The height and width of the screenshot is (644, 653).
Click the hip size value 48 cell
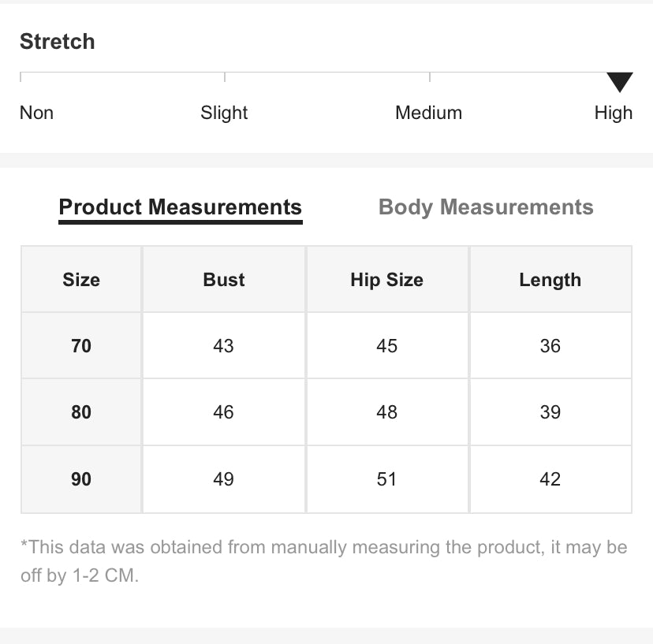(x=387, y=412)
